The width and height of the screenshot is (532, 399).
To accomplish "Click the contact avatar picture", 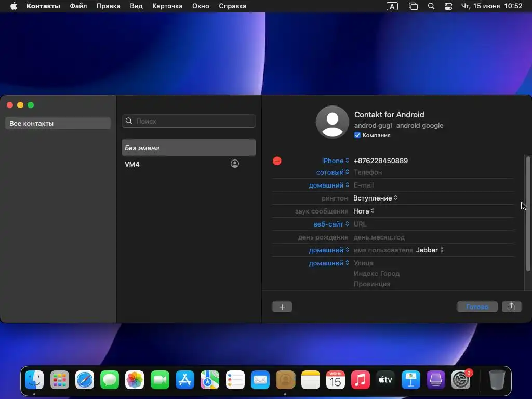I will click(332, 122).
